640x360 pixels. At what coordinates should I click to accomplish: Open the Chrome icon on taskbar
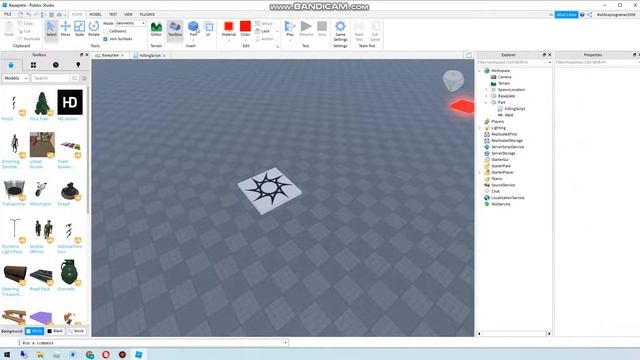click(90, 355)
